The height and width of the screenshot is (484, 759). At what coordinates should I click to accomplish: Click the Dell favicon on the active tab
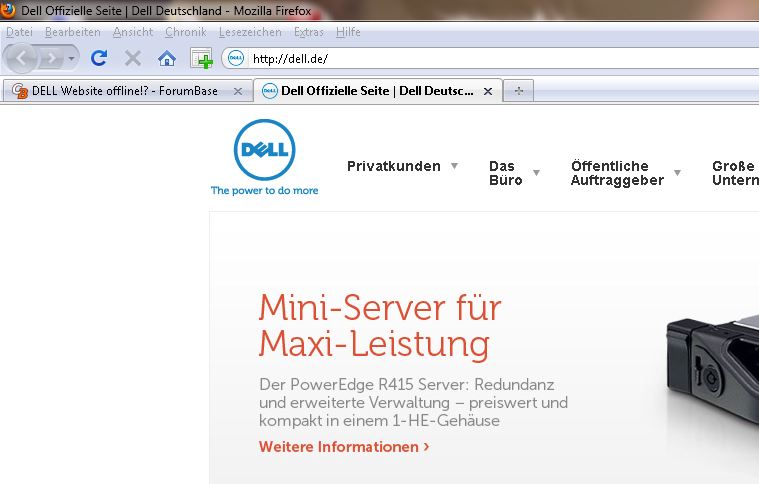tap(270, 91)
